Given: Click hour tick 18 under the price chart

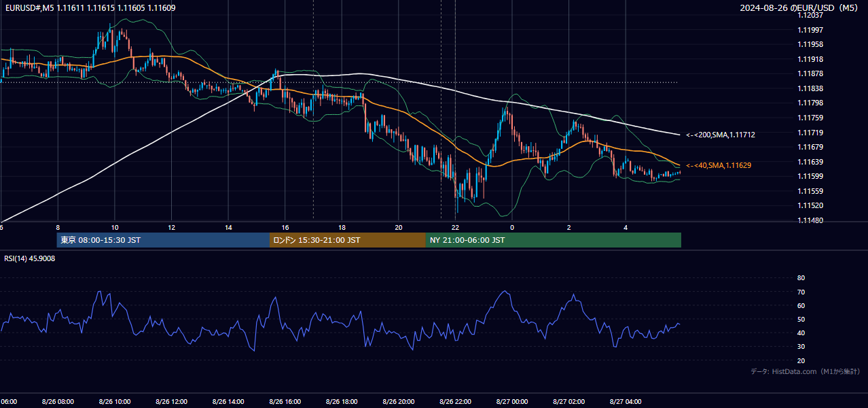Looking at the screenshot, I should [342, 227].
